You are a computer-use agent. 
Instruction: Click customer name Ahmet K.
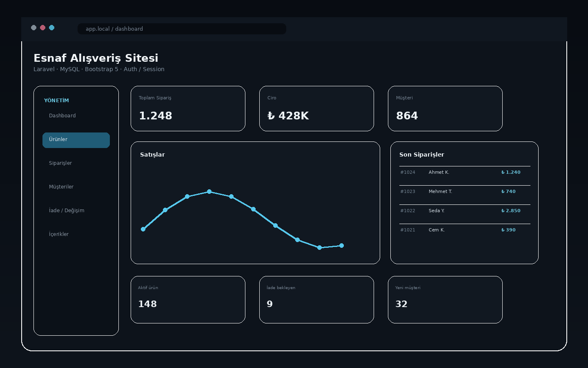[439, 173]
